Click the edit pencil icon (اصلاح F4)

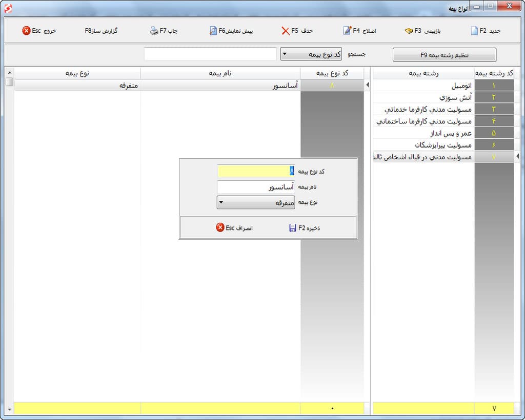pos(347,31)
